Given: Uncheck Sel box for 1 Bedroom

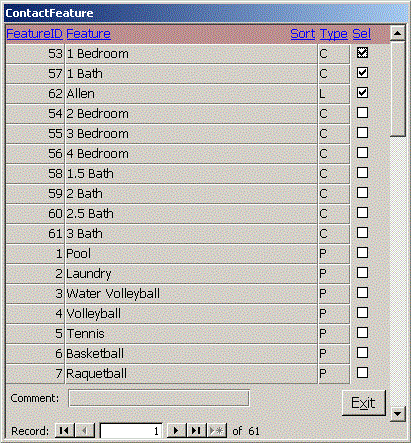Looking at the screenshot, I should (x=362, y=53).
